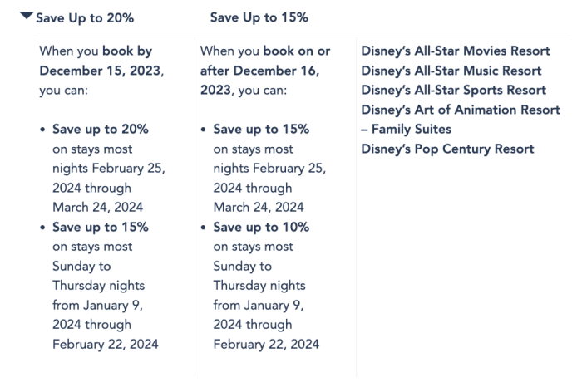Click 'Save up to 20%' bullet in first column

pos(101,130)
